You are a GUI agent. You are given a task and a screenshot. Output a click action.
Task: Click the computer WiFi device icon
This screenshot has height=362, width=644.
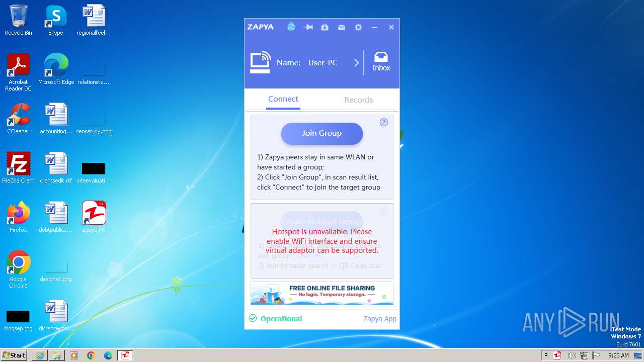click(261, 63)
